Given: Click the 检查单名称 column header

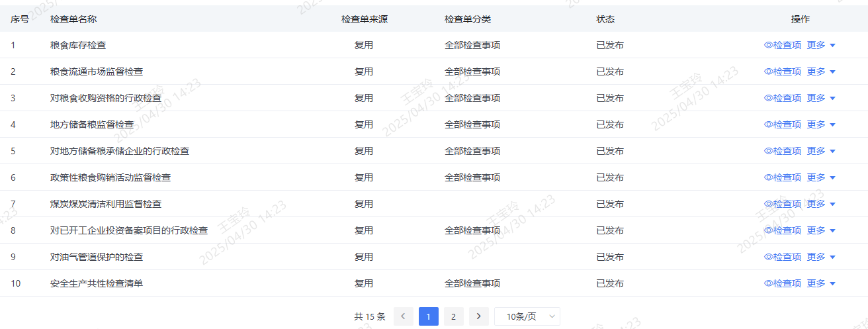Looking at the screenshot, I should pos(73,19).
